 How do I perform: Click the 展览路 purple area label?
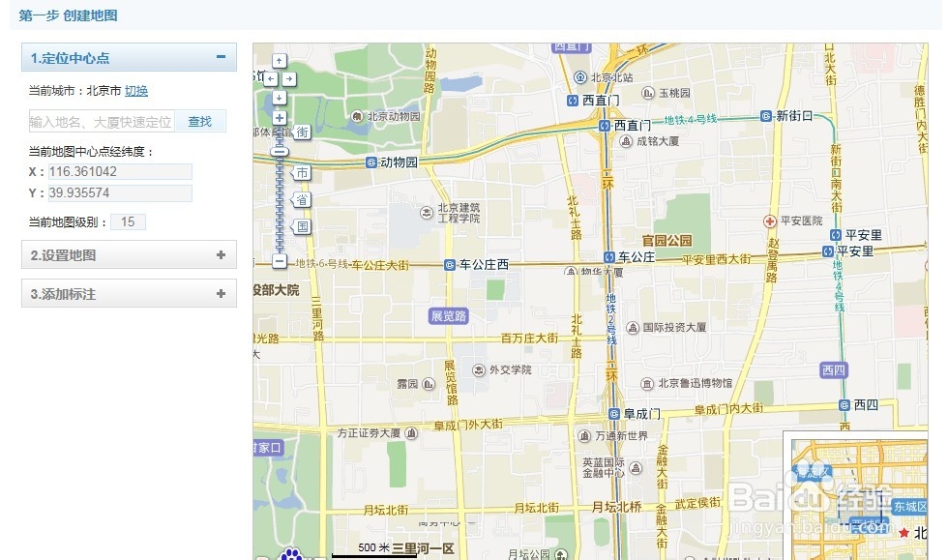point(449,316)
